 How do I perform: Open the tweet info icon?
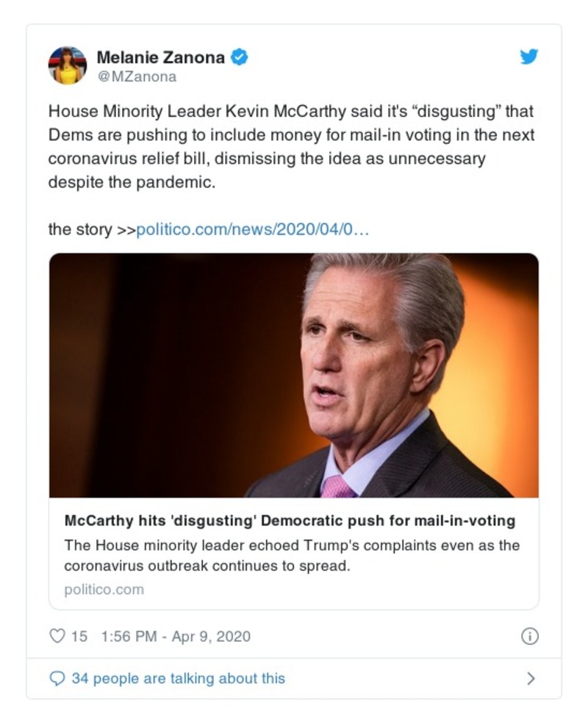(529, 637)
